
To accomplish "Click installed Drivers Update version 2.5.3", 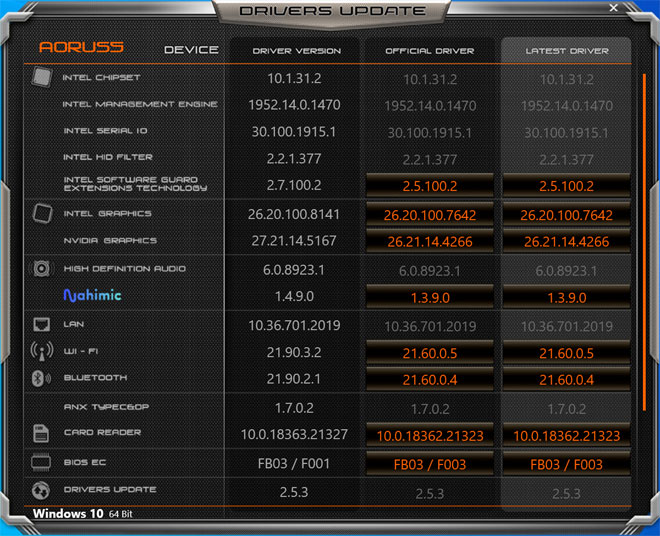I will coord(294,492).
